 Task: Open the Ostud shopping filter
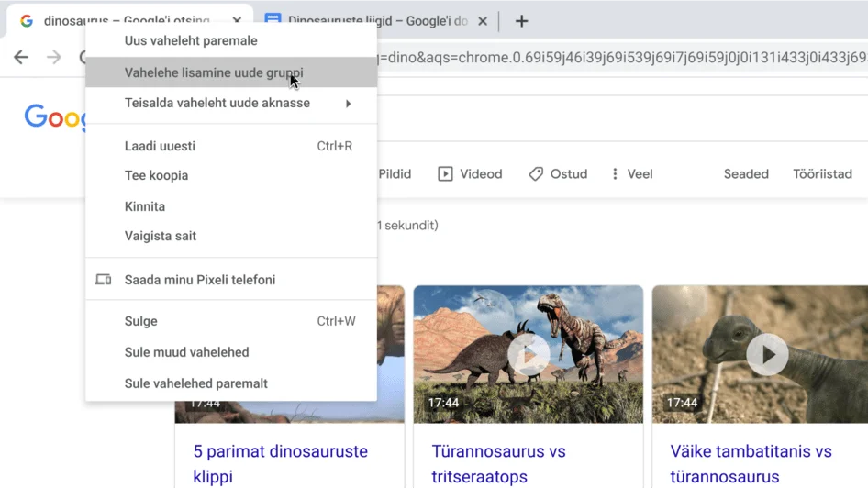(x=558, y=174)
